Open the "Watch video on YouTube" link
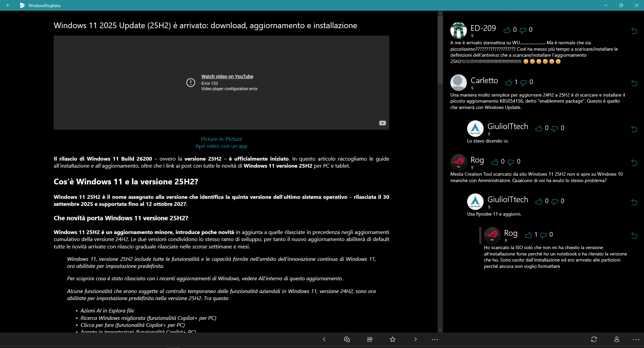Screen dimensions: 644x348 click(x=227, y=76)
